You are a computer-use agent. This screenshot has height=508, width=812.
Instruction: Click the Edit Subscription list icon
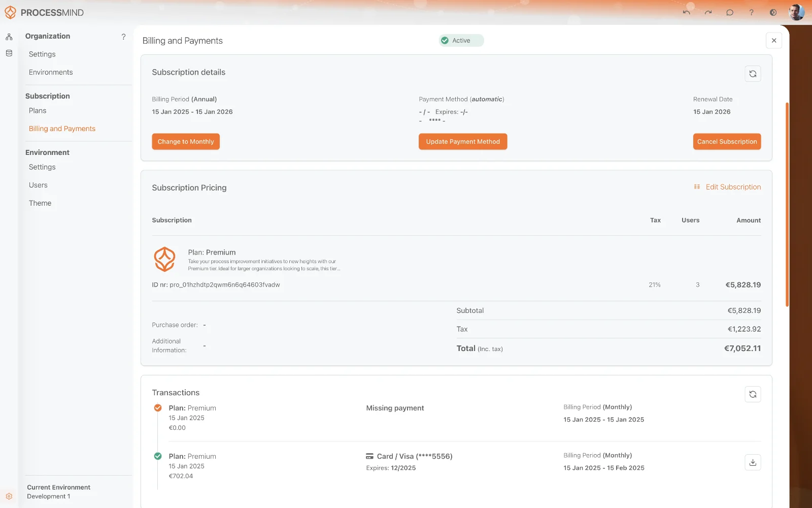coord(697,187)
